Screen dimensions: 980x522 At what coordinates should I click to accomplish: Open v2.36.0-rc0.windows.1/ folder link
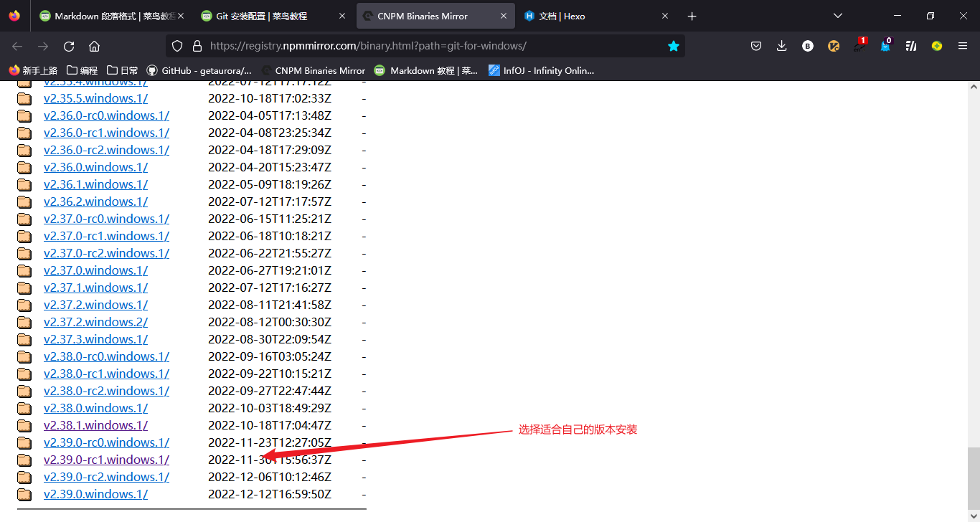pyautogui.click(x=106, y=115)
